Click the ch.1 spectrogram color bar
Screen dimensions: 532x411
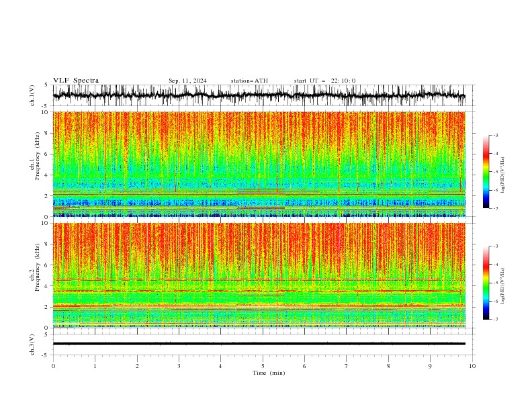pos(486,172)
